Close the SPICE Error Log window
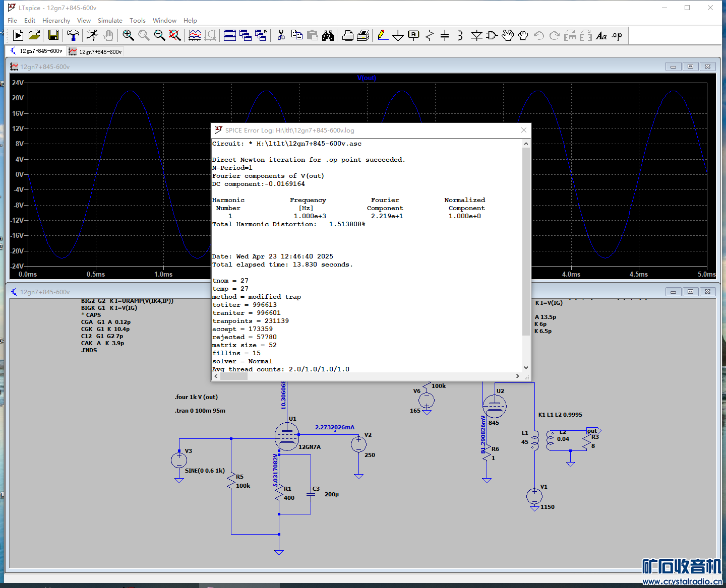 [x=523, y=130]
